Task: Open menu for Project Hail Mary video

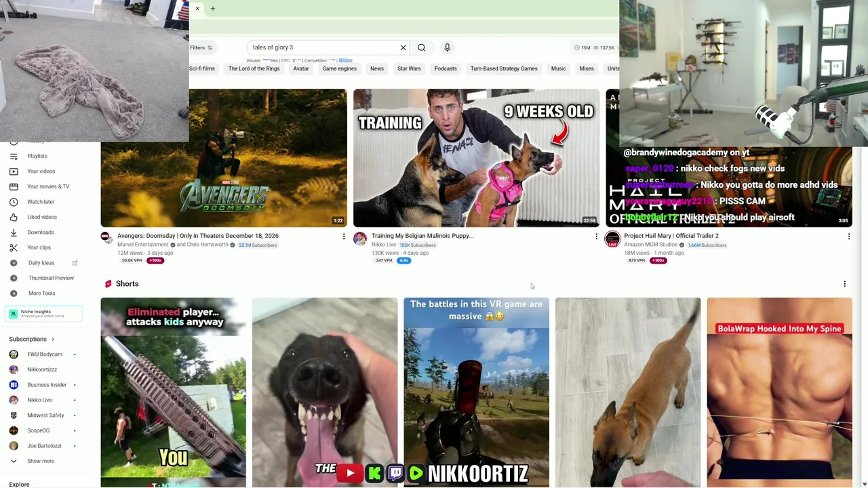Action: pos(848,237)
